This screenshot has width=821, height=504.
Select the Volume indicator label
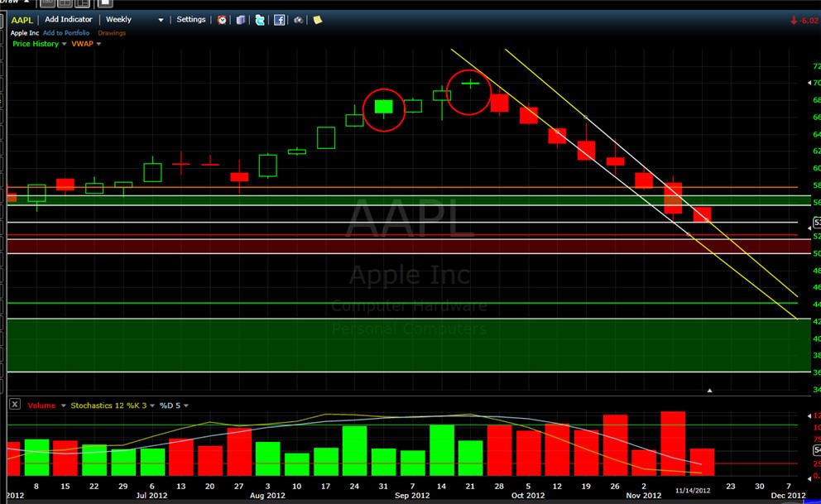click(41, 406)
